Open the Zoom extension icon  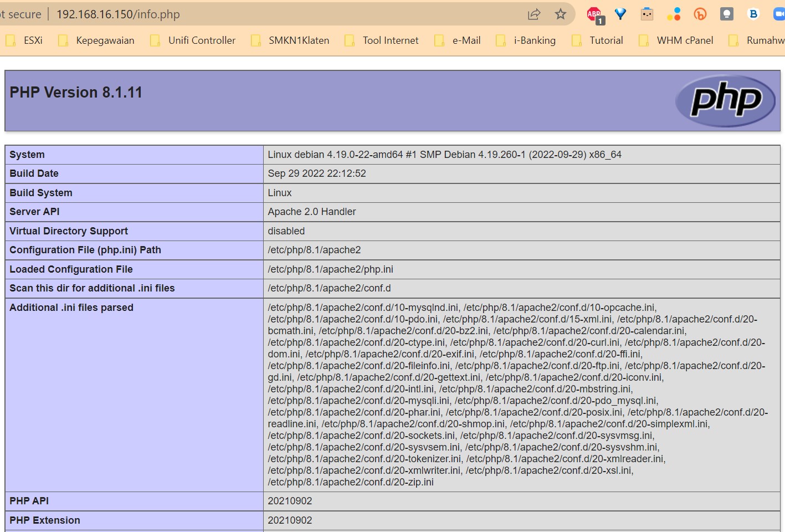click(779, 14)
